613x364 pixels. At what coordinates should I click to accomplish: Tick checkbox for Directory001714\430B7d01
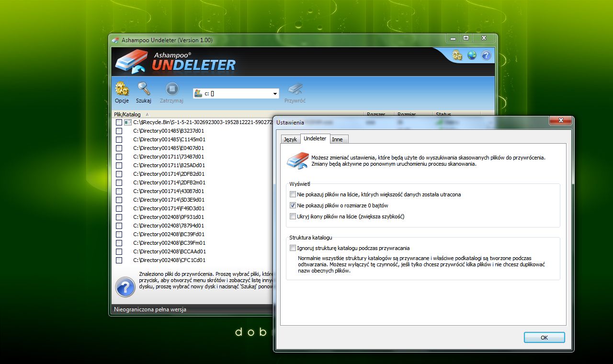tap(119, 191)
